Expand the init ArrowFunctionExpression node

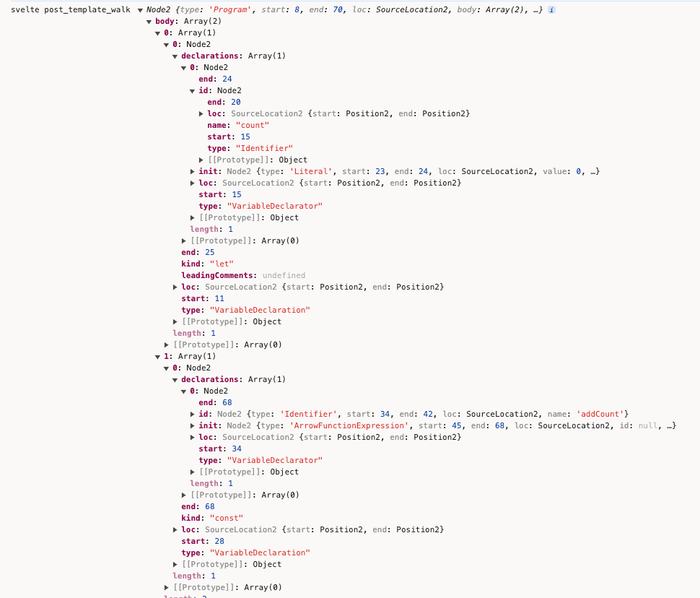193,426
